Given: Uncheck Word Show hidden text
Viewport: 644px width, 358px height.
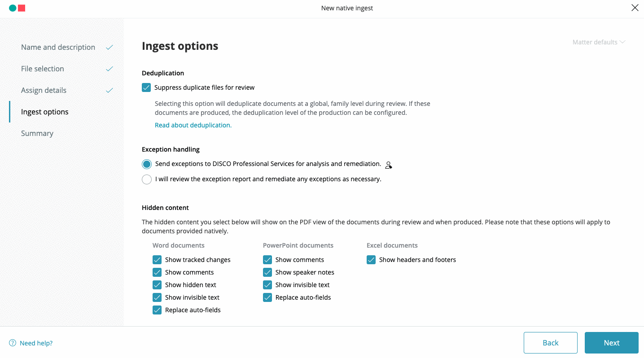Looking at the screenshot, I should coord(157,285).
